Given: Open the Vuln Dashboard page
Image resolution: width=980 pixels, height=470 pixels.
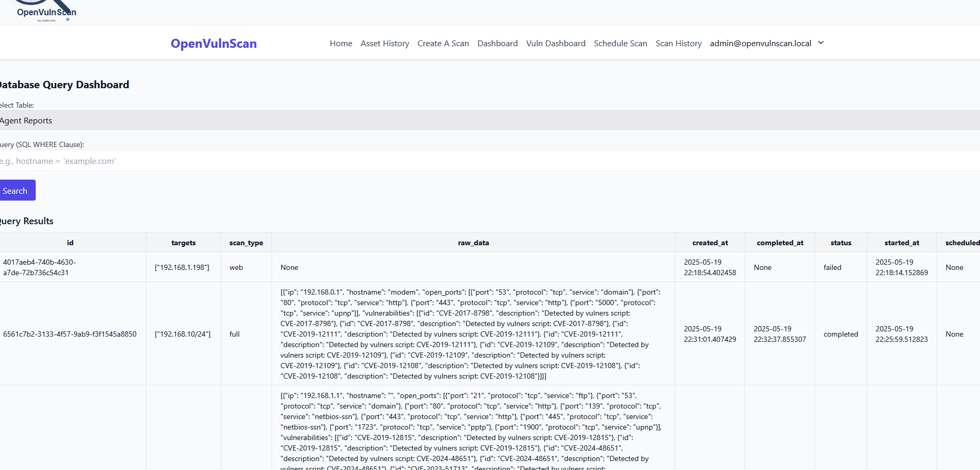Looking at the screenshot, I should point(556,44).
